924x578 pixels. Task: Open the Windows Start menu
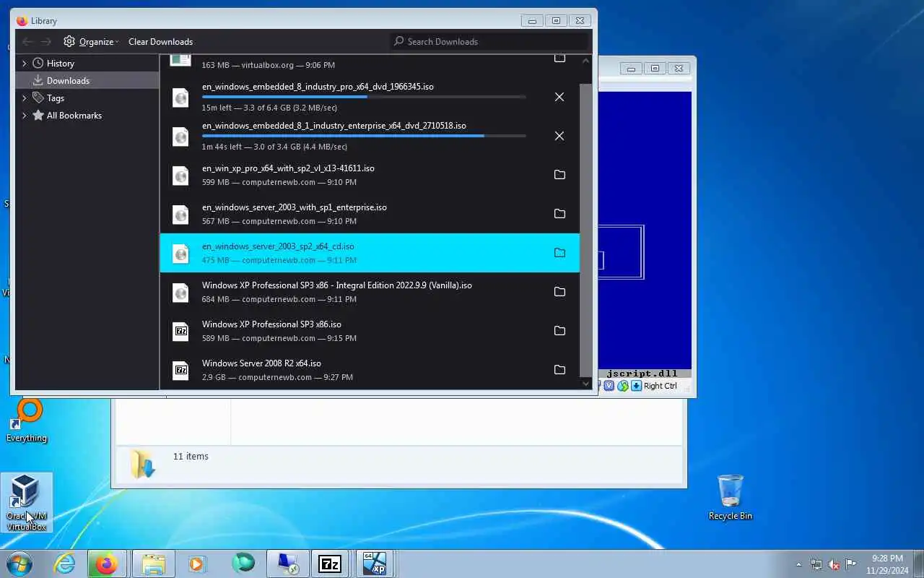pyautogui.click(x=19, y=564)
